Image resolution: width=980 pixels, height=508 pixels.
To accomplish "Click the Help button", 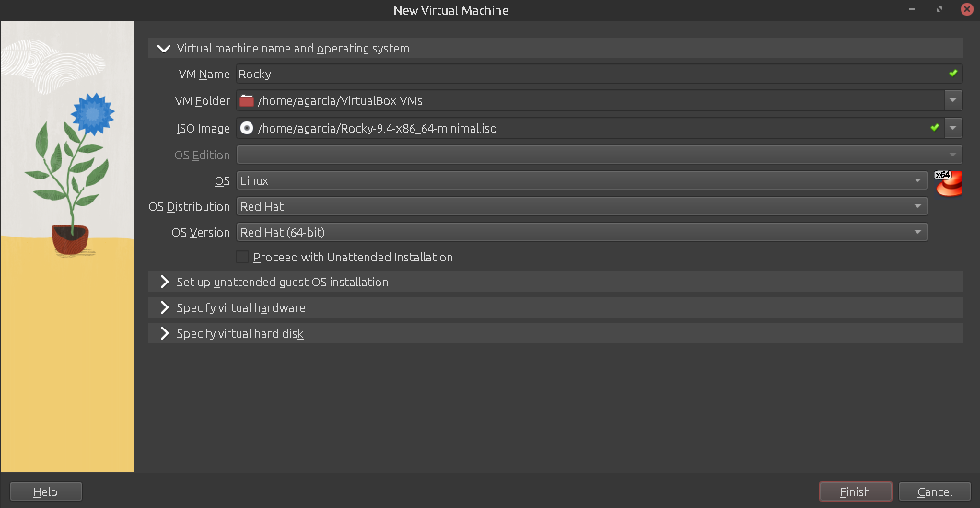I will (x=45, y=492).
